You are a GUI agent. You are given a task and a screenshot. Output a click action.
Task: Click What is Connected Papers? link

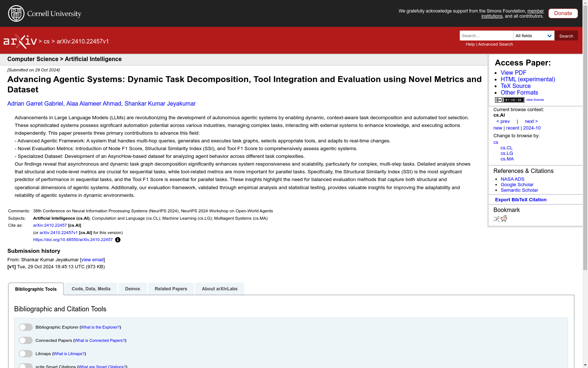100,341
